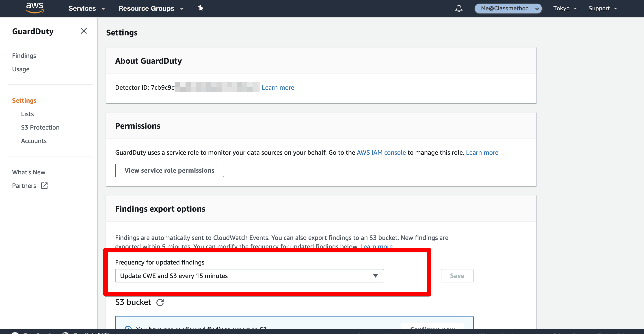644x334 pixels.
Task: Click the GuardDuty sidebar title
Action: pyautogui.click(x=33, y=31)
